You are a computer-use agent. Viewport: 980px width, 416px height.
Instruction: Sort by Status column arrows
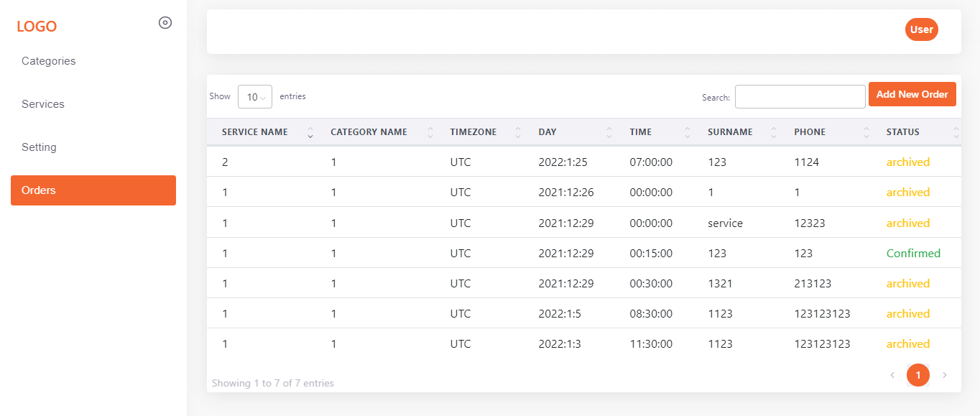point(956,132)
